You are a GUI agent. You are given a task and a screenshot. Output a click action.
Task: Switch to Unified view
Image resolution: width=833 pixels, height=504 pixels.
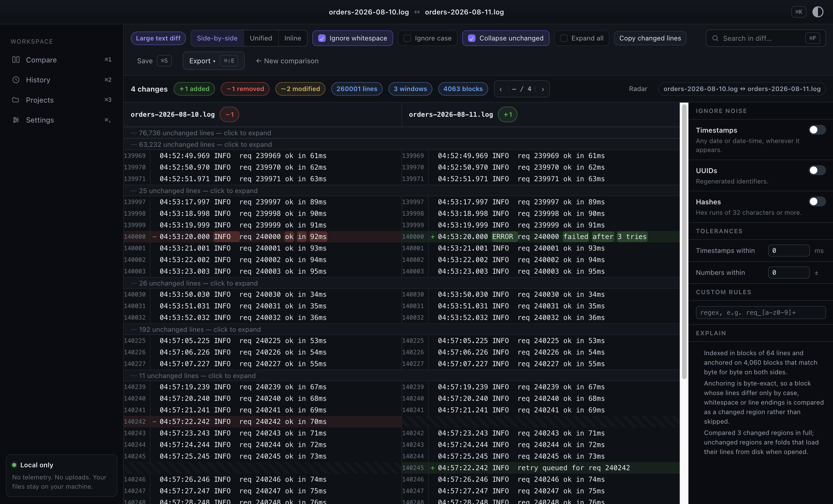[261, 38]
